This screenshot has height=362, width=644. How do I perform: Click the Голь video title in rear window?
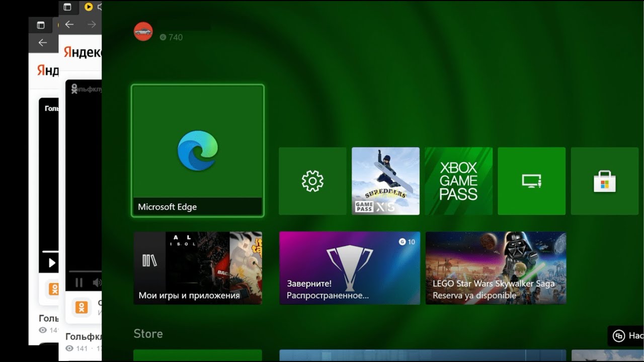48,318
